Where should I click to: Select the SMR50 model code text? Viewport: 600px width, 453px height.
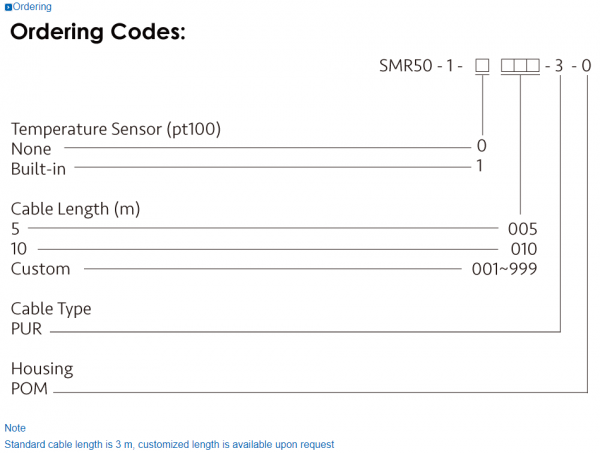[x=405, y=67]
